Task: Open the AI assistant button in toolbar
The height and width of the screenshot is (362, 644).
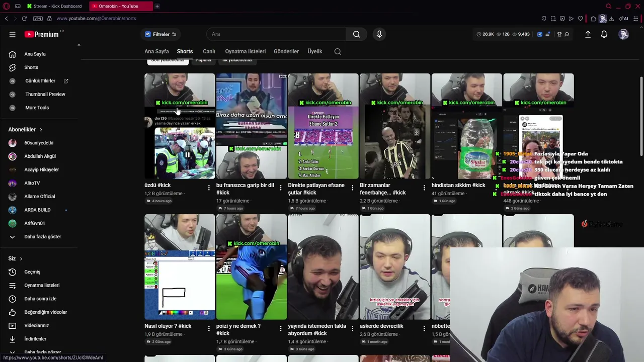Action: 624,19
